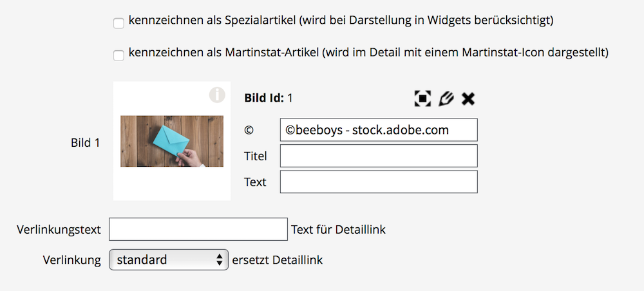Viewport: 644px width, 291px height.
Task: Focus the image Titel input field
Action: pyautogui.click(x=379, y=156)
